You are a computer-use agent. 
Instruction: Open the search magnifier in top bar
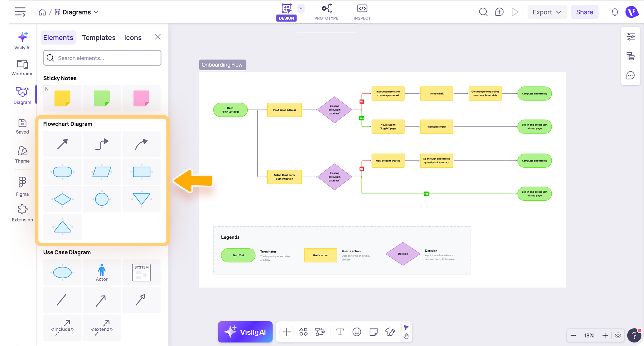coord(483,12)
